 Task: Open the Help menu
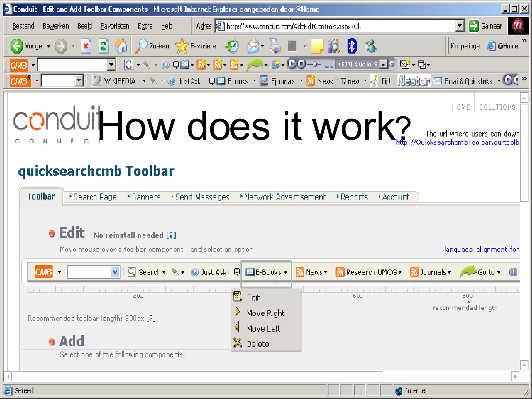pos(167,26)
